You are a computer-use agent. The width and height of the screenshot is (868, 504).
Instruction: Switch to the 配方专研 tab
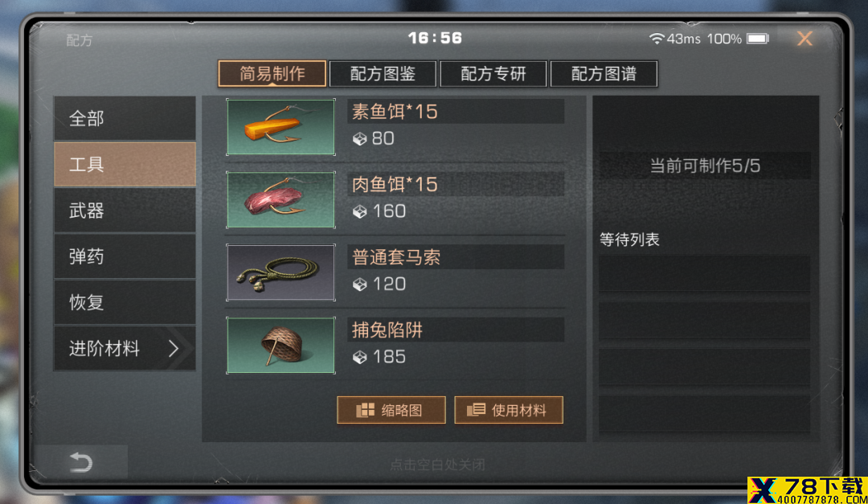[493, 74]
